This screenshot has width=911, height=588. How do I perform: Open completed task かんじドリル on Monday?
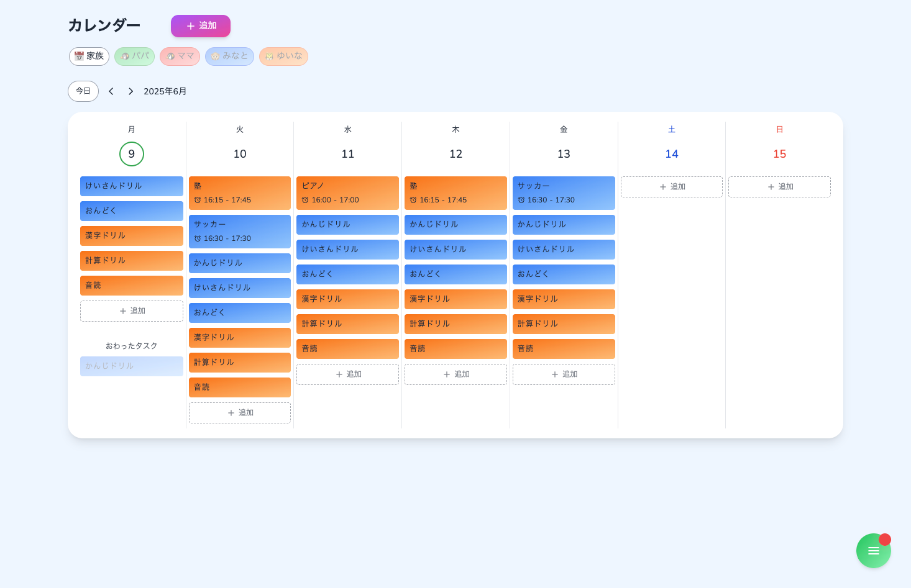pos(132,366)
